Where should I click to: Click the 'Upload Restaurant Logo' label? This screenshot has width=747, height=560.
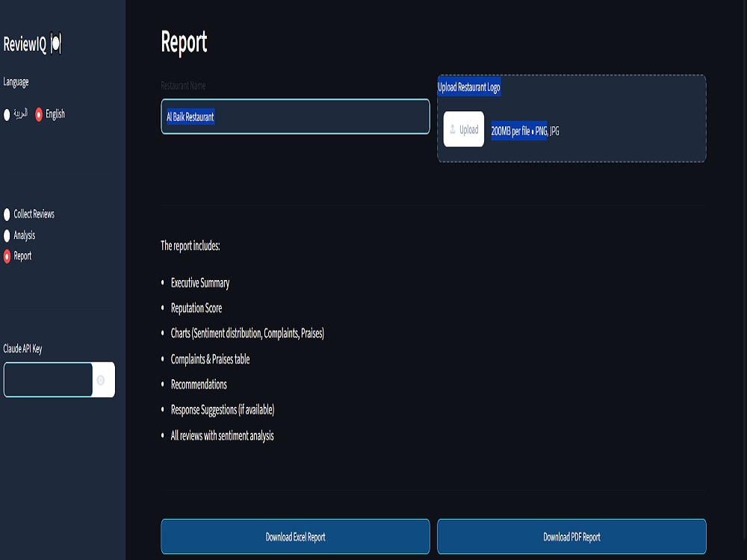click(x=469, y=87)
